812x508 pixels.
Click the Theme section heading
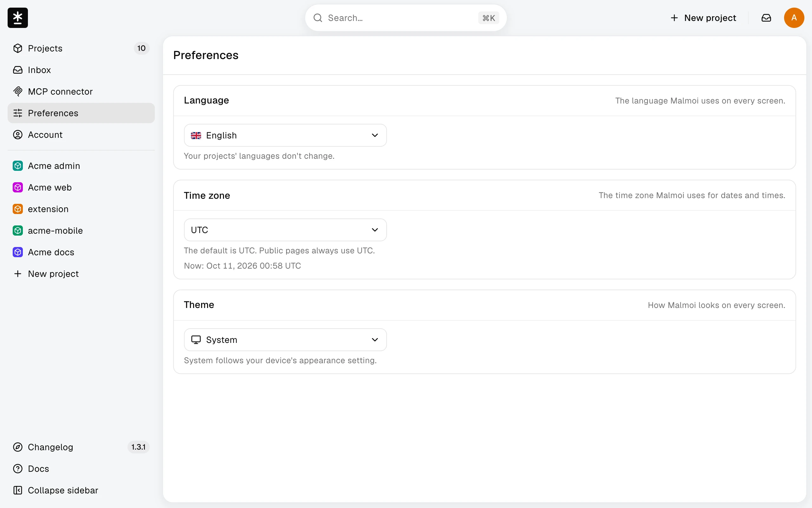[199, 305]
